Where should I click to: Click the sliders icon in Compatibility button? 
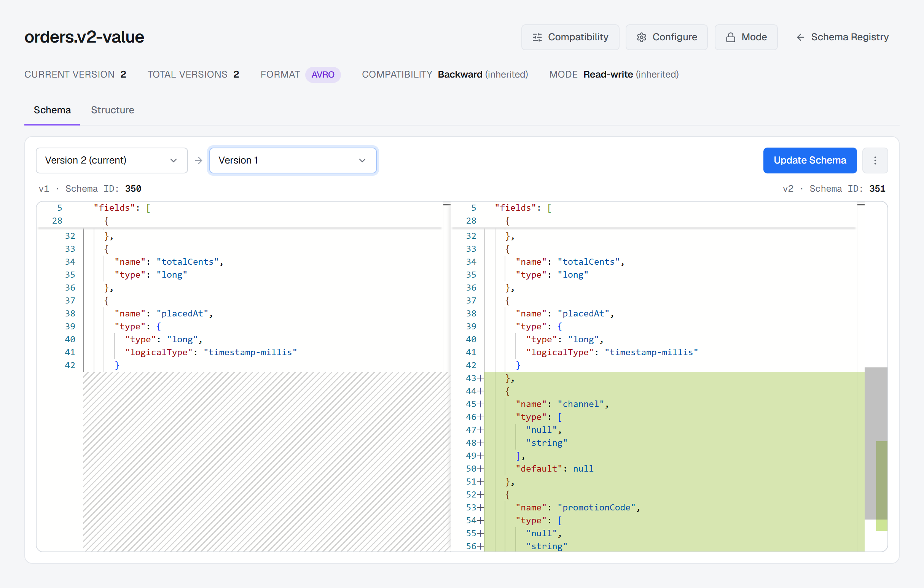(537, 37)
